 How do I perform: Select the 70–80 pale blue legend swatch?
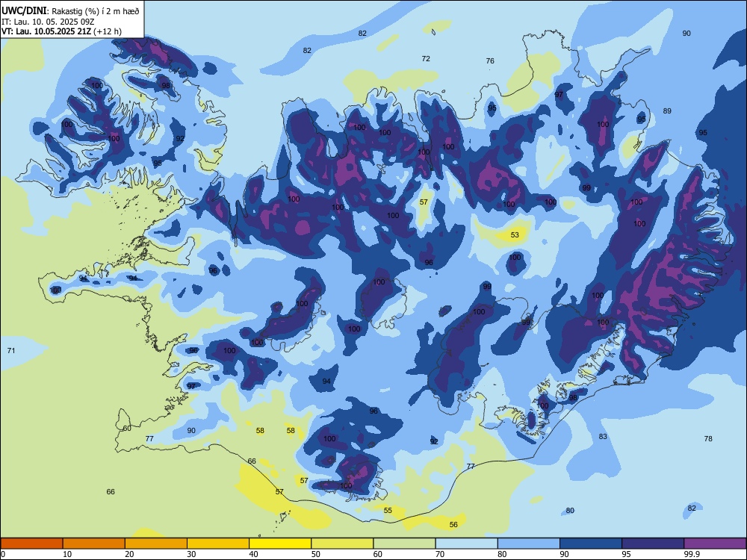tap(466, 544)
